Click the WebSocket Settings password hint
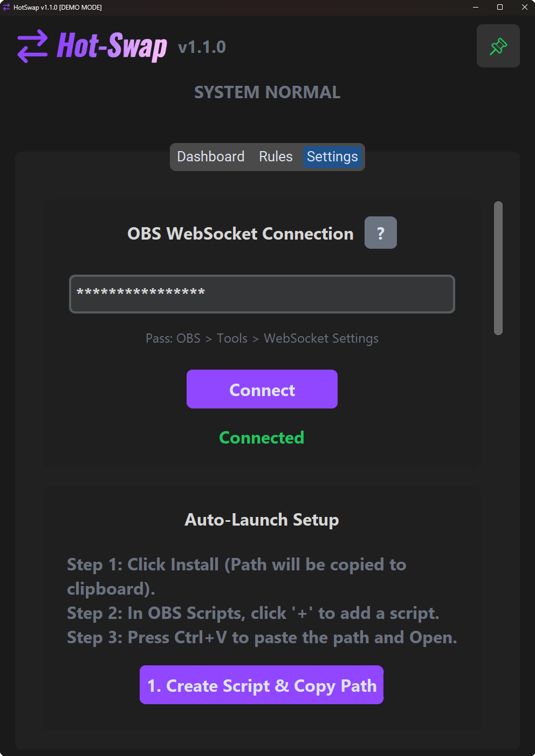This screenshot has height=756, width=535. coord(262,338)
